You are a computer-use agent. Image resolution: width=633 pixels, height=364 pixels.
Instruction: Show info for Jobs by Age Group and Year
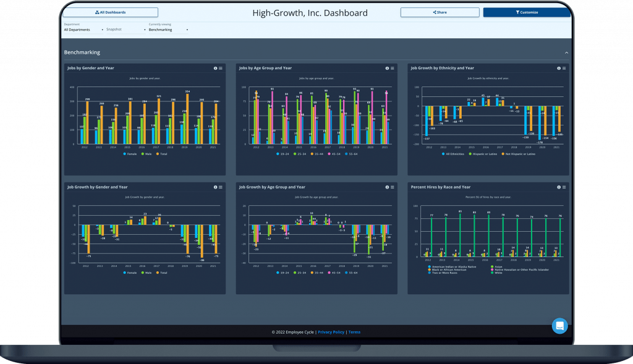(387, 68)
